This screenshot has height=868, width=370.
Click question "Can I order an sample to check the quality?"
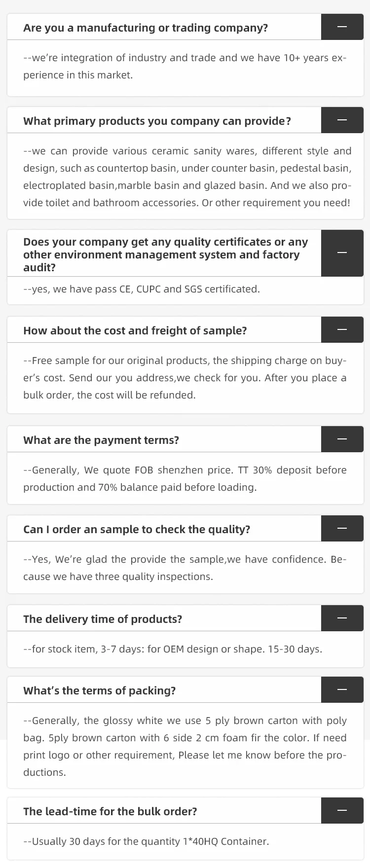point(137,529)
